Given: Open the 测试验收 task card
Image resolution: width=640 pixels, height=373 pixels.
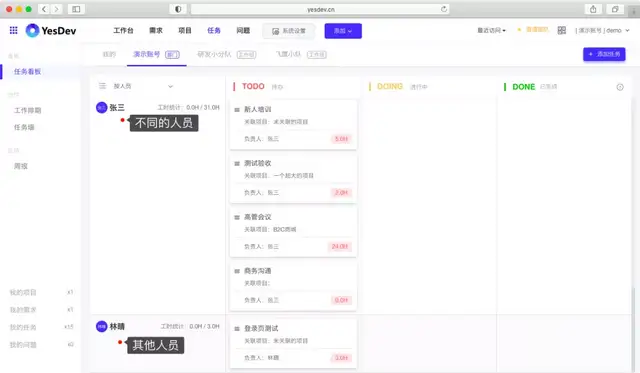Looking at the screenshot, I should [293, 178].
